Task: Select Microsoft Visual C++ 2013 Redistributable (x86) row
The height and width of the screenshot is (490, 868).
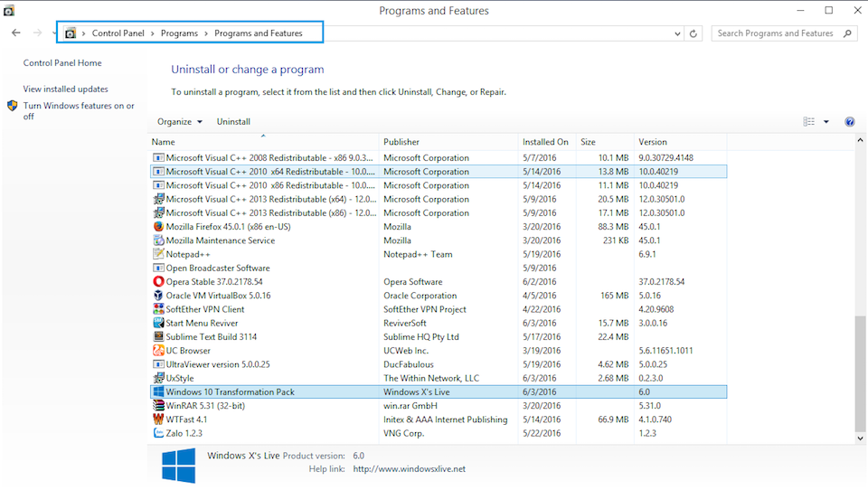Action: coord(439,213)
